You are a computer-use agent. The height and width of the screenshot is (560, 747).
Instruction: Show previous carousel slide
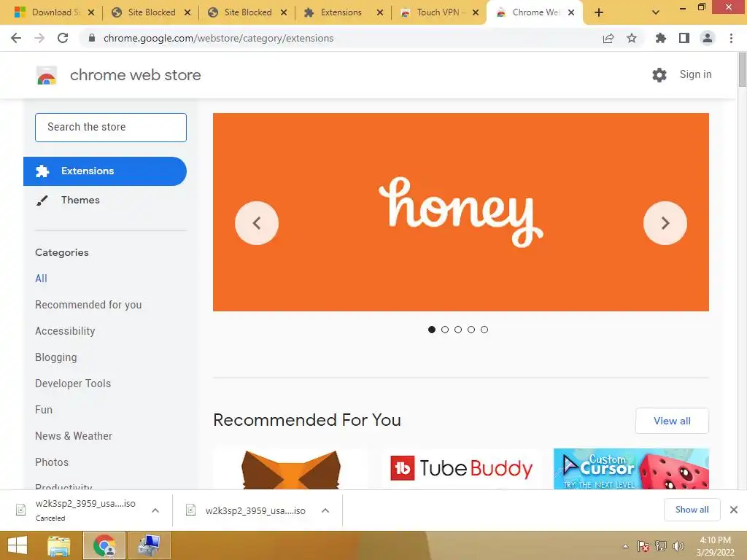click(257, 223)
